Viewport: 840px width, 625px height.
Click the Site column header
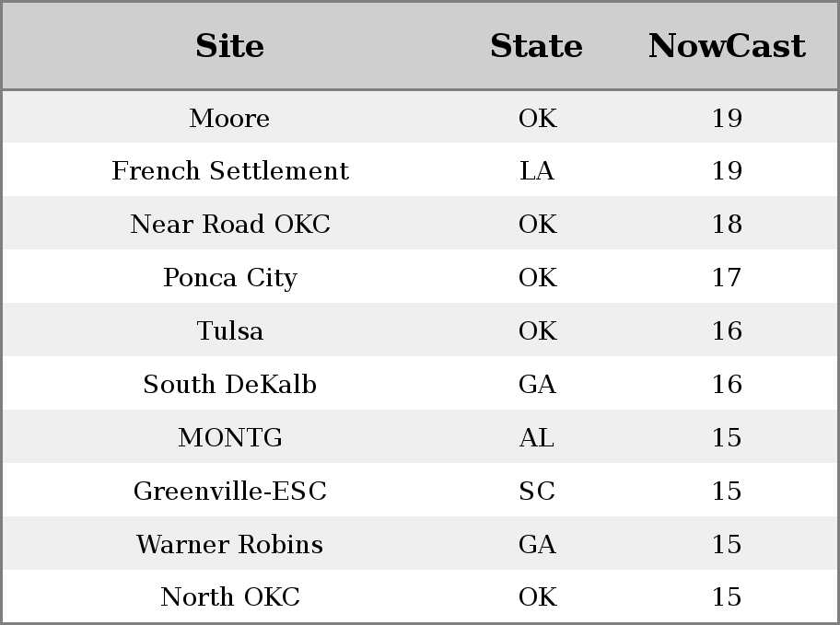(x=230, y=46)
